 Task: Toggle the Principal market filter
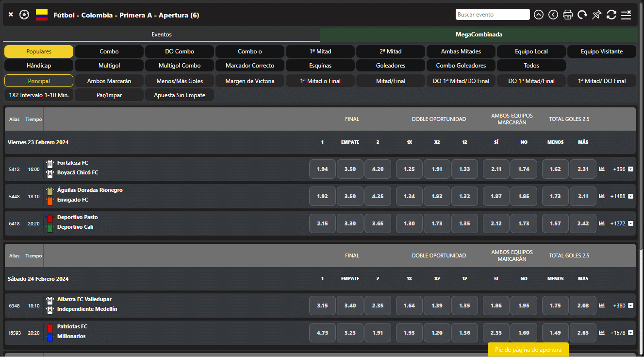pos(39,81)
